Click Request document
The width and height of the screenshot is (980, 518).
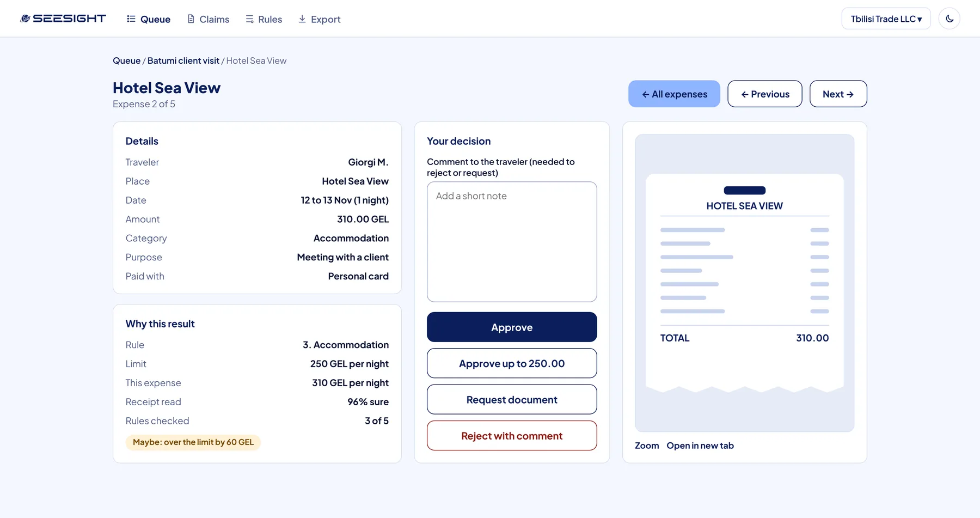[512, 399]
